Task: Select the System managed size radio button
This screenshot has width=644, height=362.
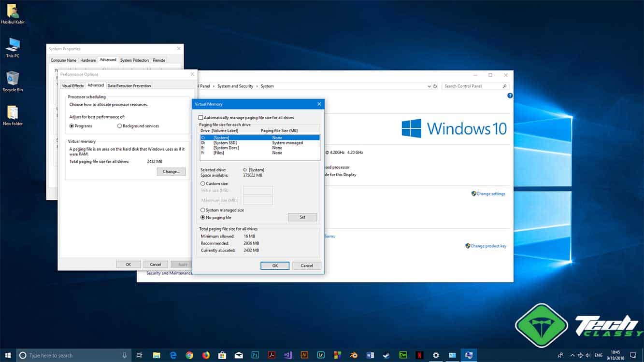Action: click(x=203, y=210)
